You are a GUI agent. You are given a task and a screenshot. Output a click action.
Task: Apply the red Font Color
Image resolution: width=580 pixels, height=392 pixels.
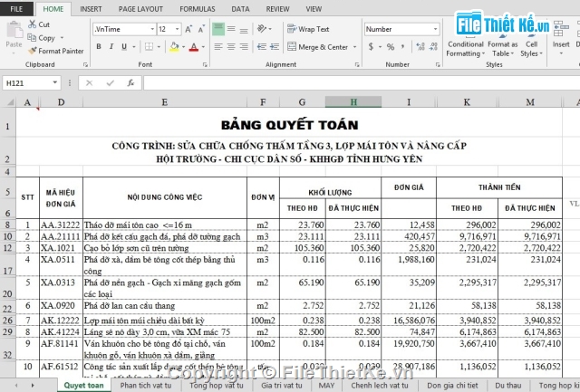(x=193, y=47)
